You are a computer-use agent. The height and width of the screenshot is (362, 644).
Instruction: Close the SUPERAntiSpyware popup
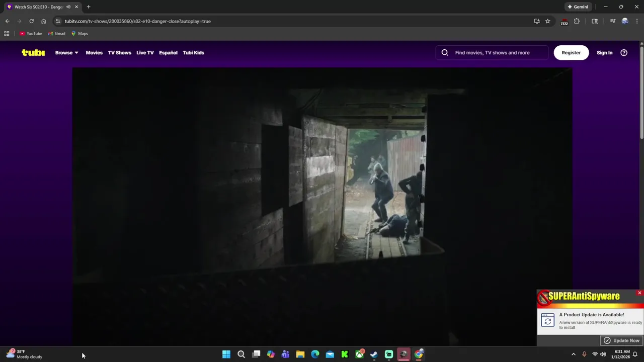(639, 293)
